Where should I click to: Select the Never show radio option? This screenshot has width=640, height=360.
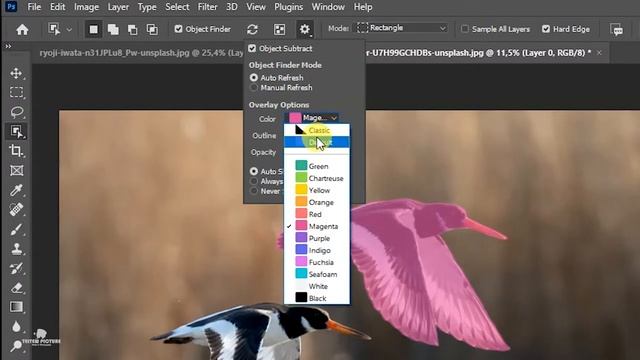tap(254, 191)
